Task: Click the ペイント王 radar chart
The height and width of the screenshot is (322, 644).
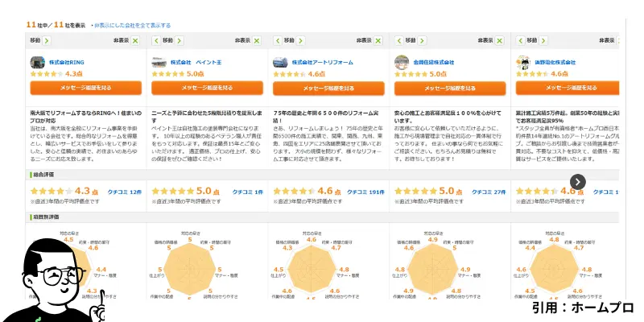Action: 190,270
